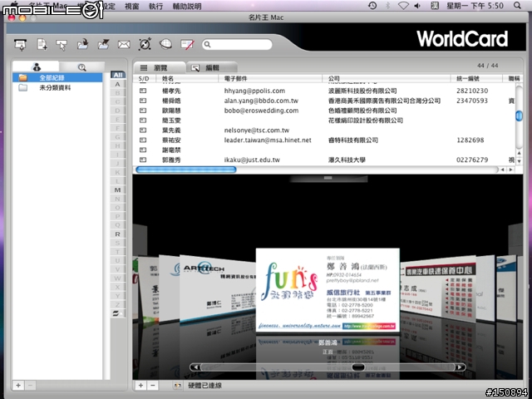Click the table's vertical scrollbar thumb
532x399 pixels.
click(519, 116)
